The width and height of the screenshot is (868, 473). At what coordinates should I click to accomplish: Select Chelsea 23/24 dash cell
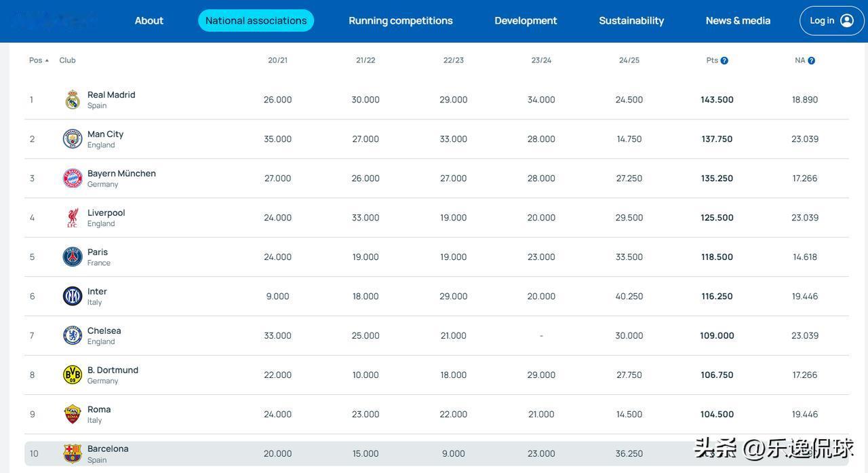pos(541,336)
